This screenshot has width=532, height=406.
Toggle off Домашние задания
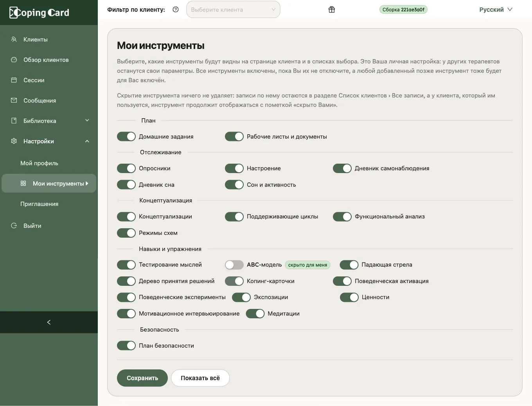(126, 136)
